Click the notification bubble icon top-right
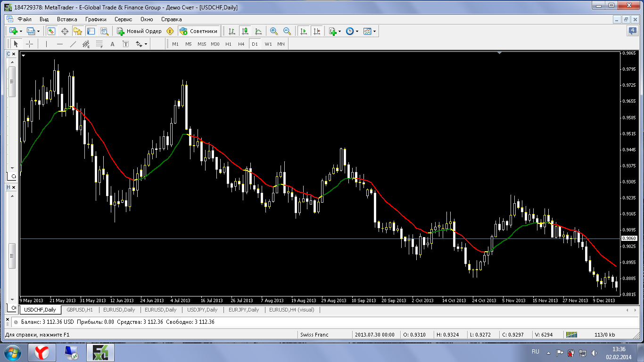 633,31
